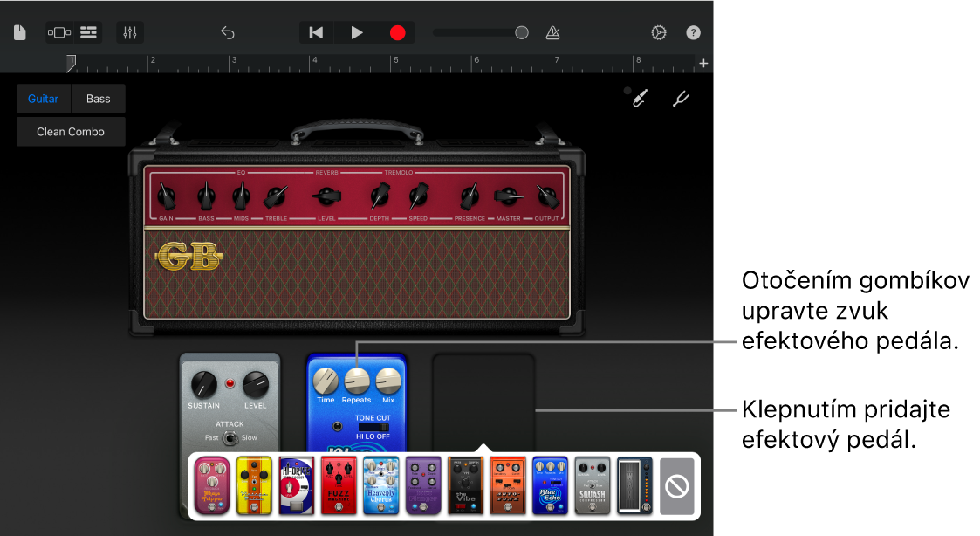This screenshot has width=980, height=536.
Task: Open input settings plug icon
Action: pyautogui.click(x=639, y=98)
